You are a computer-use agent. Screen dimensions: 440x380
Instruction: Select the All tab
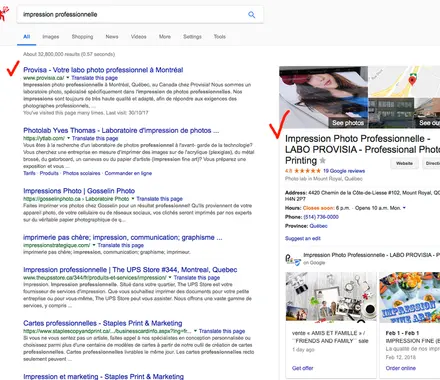27,37
